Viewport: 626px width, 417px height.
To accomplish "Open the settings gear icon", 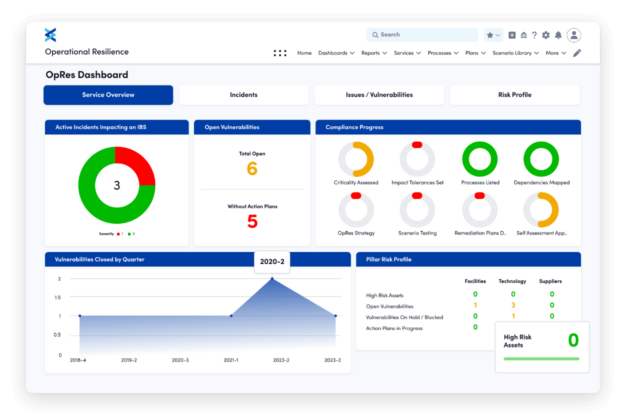I will [546, 35].
